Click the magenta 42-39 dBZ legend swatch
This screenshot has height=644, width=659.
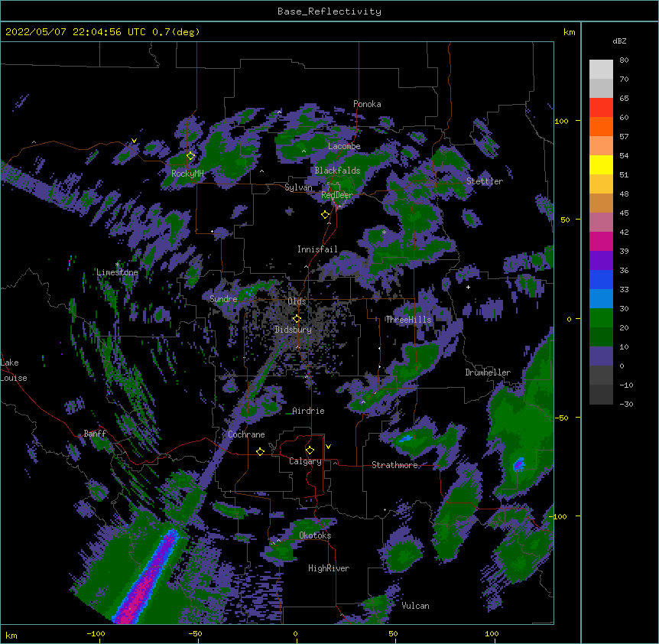click(601, 241)
